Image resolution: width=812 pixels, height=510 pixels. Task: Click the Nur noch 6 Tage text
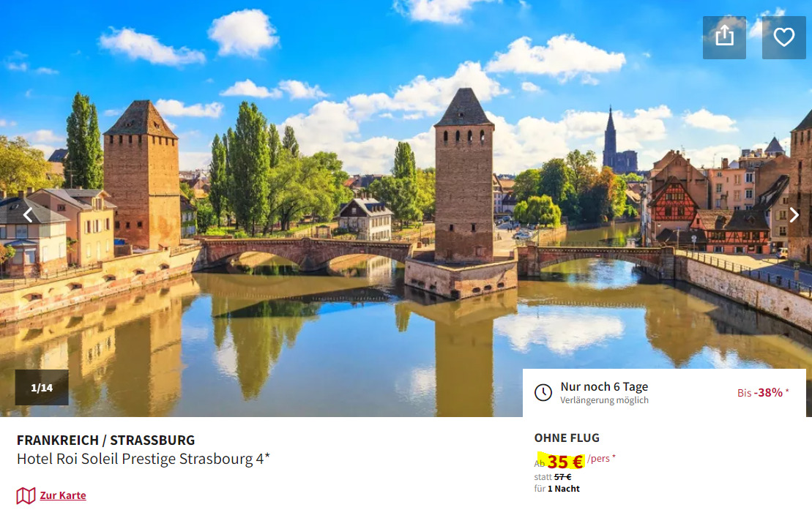pyautogui.click(x=604, y=386)
